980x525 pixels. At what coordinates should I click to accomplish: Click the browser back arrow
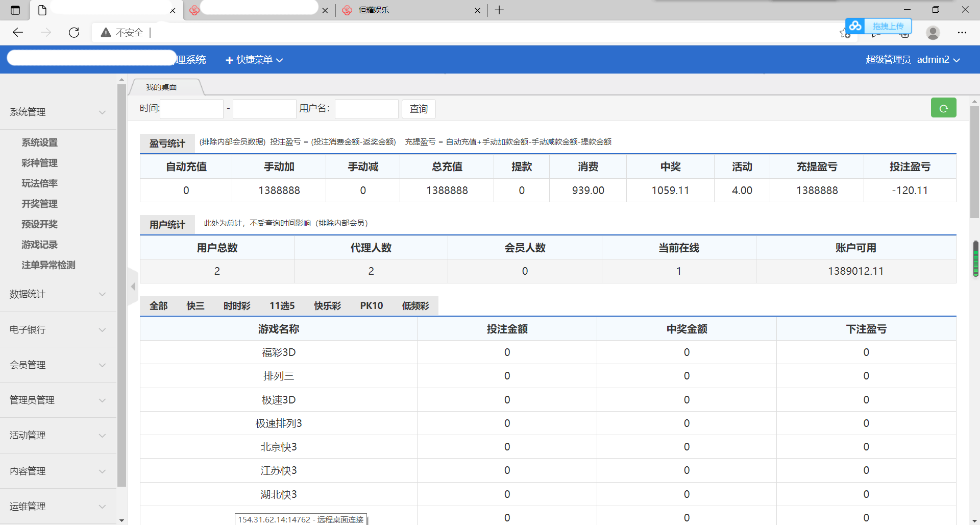[18, 33]
